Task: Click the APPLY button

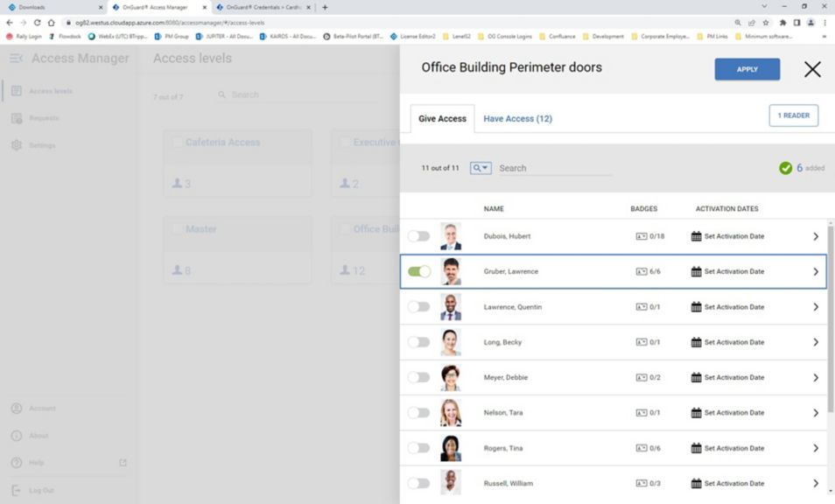Action: [x=747, y=69]
